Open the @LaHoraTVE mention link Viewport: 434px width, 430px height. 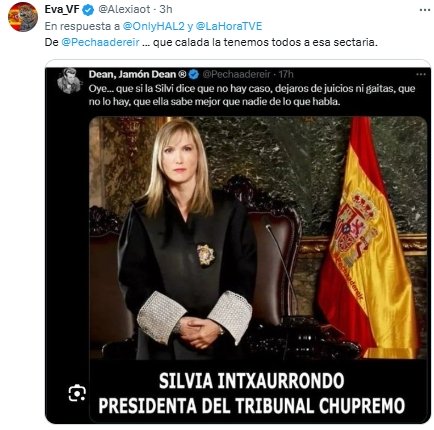(229, 26)
